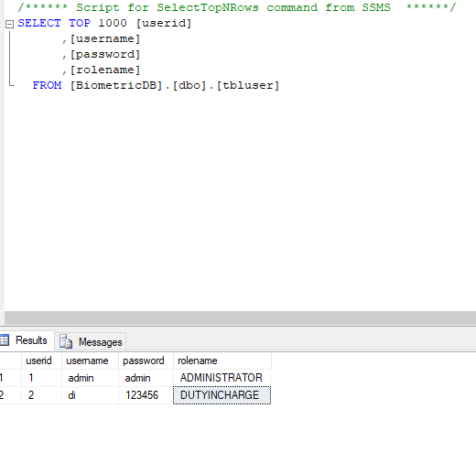Click the [username] line in query
This screenshot has height=452, width=476.
coord(105,38)
